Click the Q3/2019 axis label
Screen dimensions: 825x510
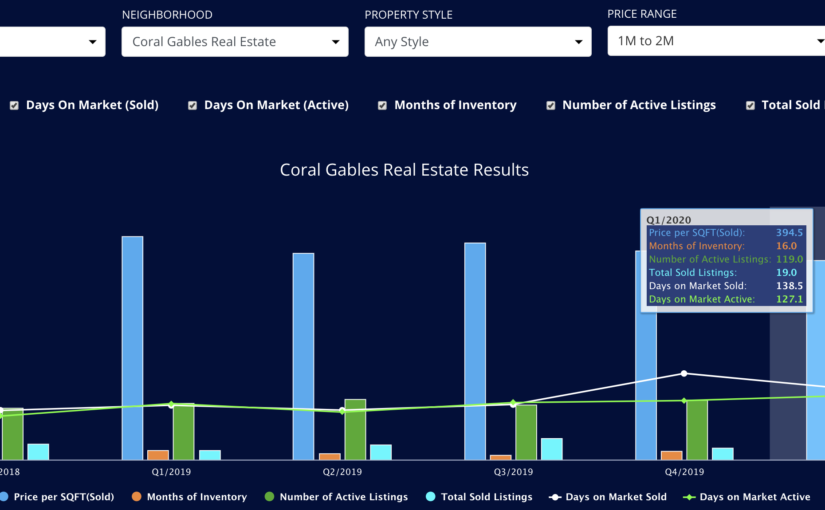(513, 472)
